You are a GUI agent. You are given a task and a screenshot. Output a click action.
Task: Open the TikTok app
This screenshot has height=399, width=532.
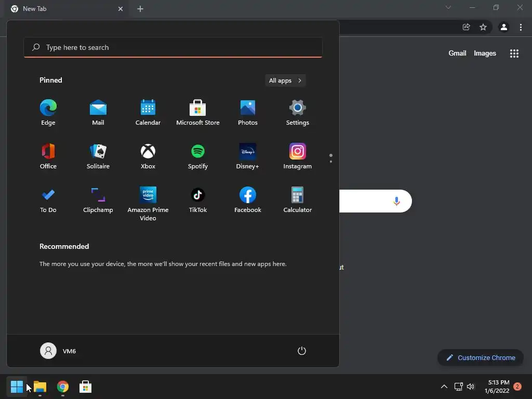[x=198, y=200]
